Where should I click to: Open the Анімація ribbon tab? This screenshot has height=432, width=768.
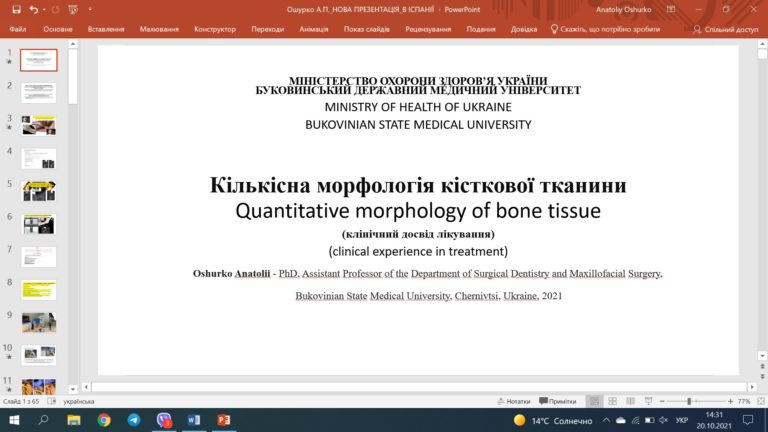(313, 29)
